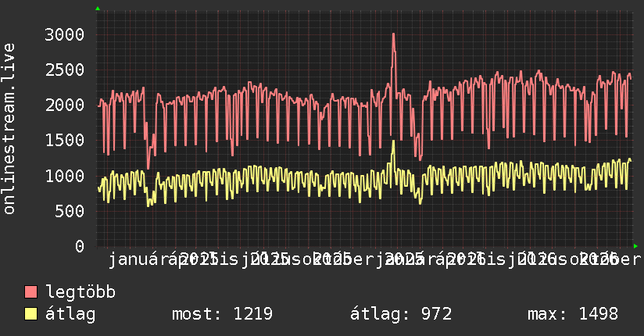Click the 2000 y-axis label
The width and height of the screenshot is (644, 336).
(65, 105)
